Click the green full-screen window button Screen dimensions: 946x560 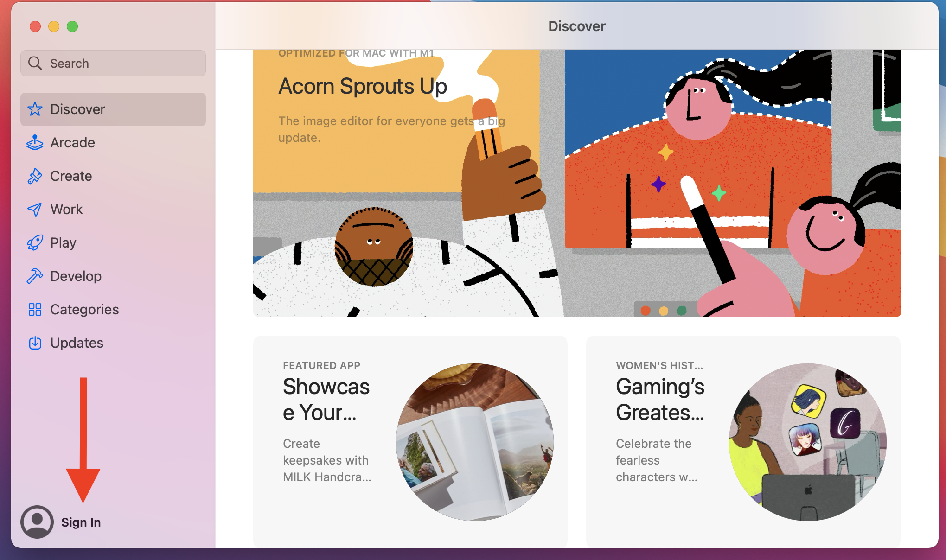tap(72, 26)
